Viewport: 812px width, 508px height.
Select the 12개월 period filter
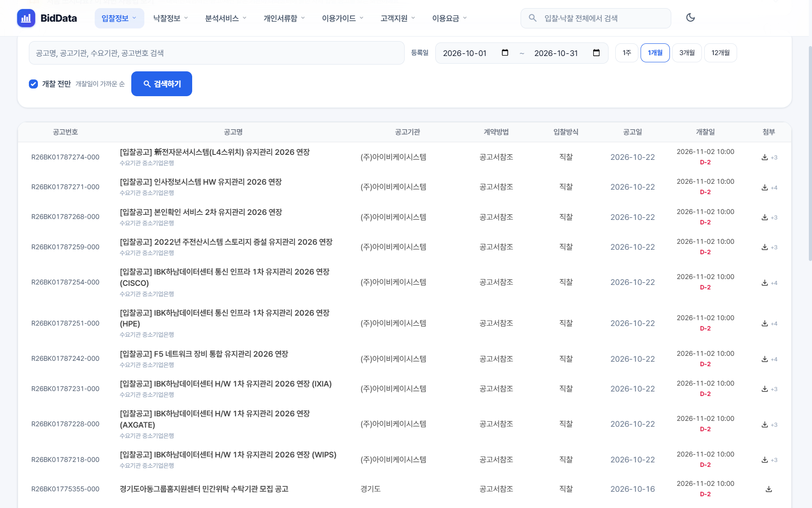coord(720,53)
